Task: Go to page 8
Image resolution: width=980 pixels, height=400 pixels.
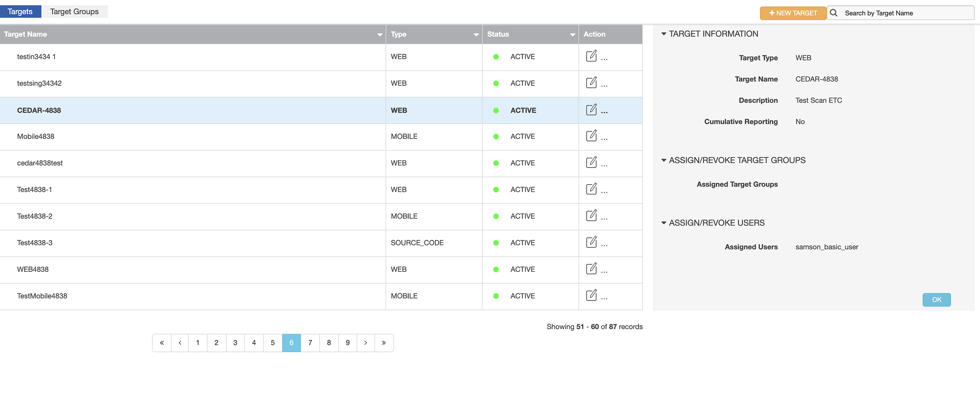Action: [x=329, y=343]
